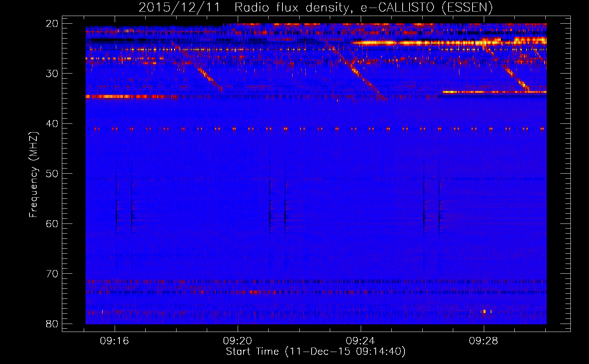Click the time tick label "09:16"
Screen dimensions: 589x364
(115, 341)
